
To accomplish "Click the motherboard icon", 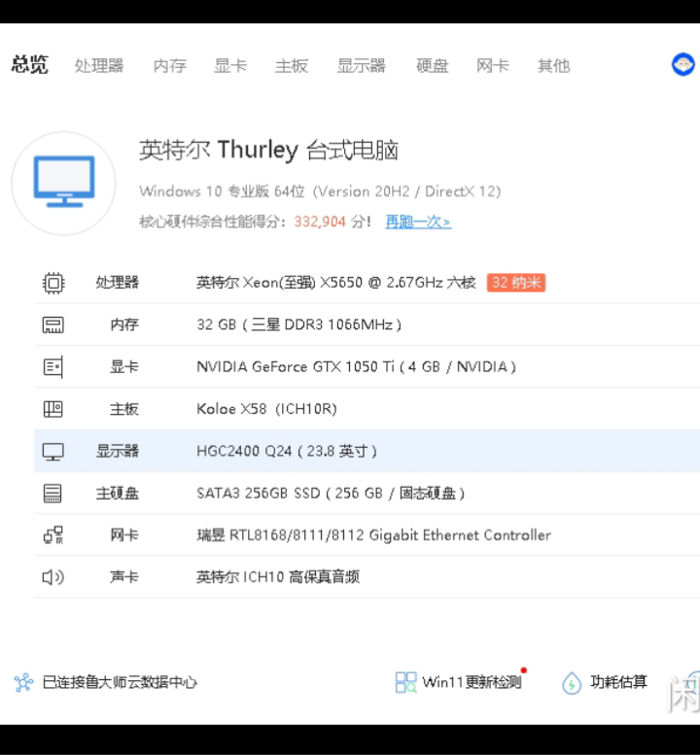I will (53, 409).
